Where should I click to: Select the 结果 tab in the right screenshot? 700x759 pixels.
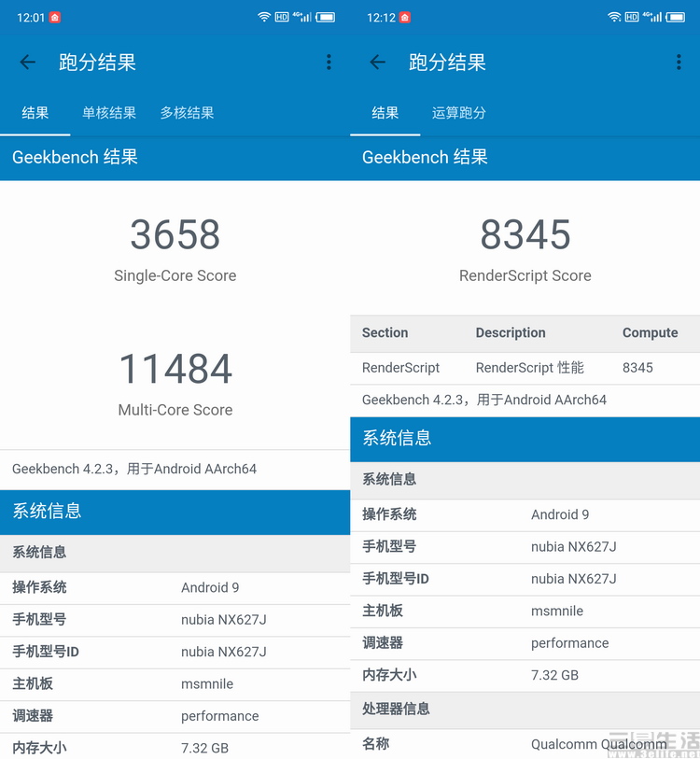pyautogui.click(x=385, y=113)
